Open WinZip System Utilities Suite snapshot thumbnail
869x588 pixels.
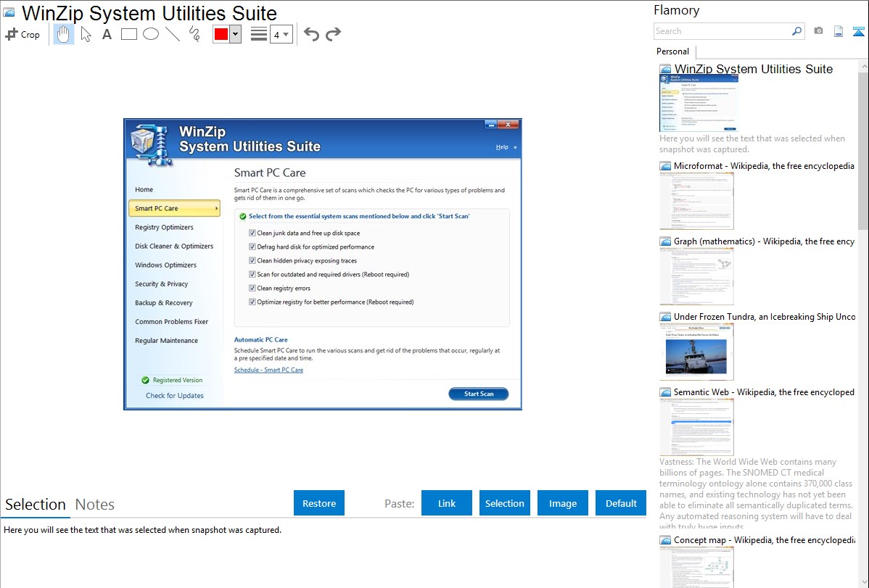pyautogui.click(x=699, y=103)
